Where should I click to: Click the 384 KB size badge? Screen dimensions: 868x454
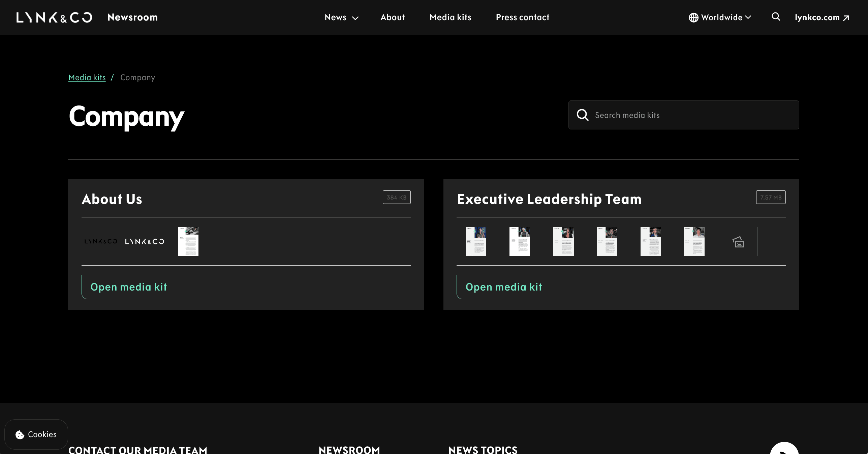coord(397,197)
